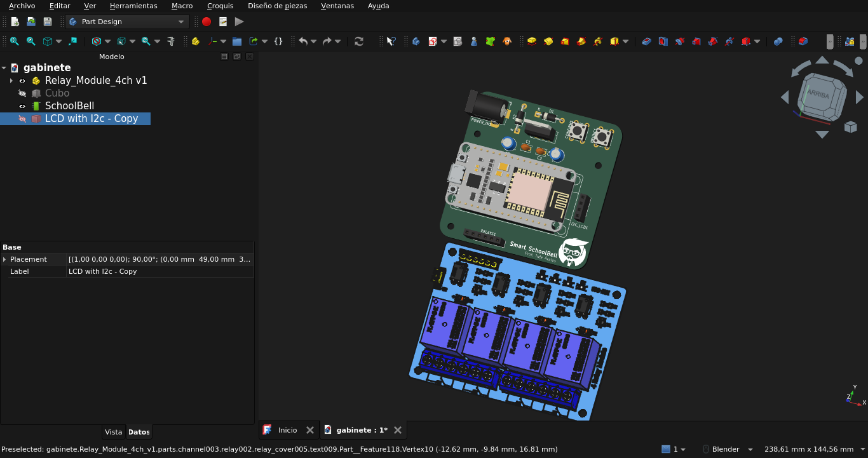This screenshot has height=458, width=868.
Task: Select the measure distance caliper tool
Action: 170,41
